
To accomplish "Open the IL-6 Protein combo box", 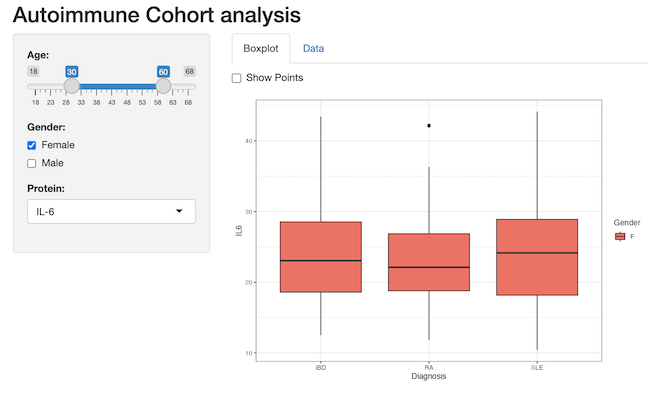I will 111,211.
